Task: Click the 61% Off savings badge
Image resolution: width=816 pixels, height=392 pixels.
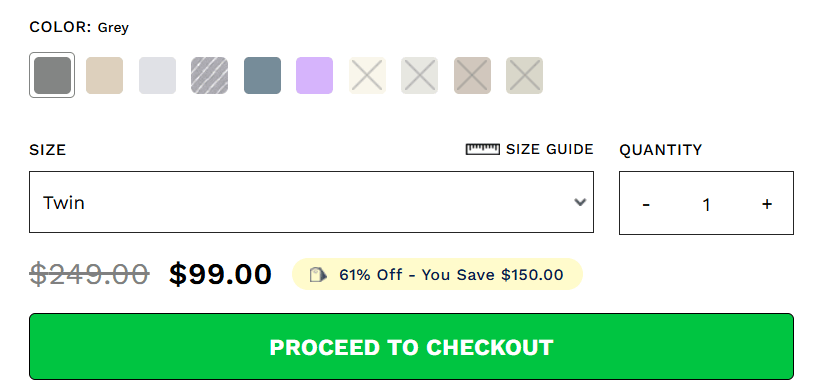Action: (x=437, y=274)
